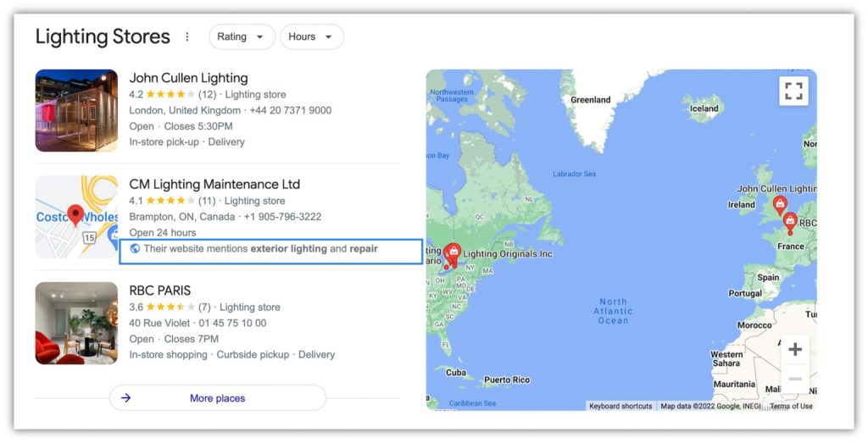Click the 'Curbside pickup' service text

253,355
